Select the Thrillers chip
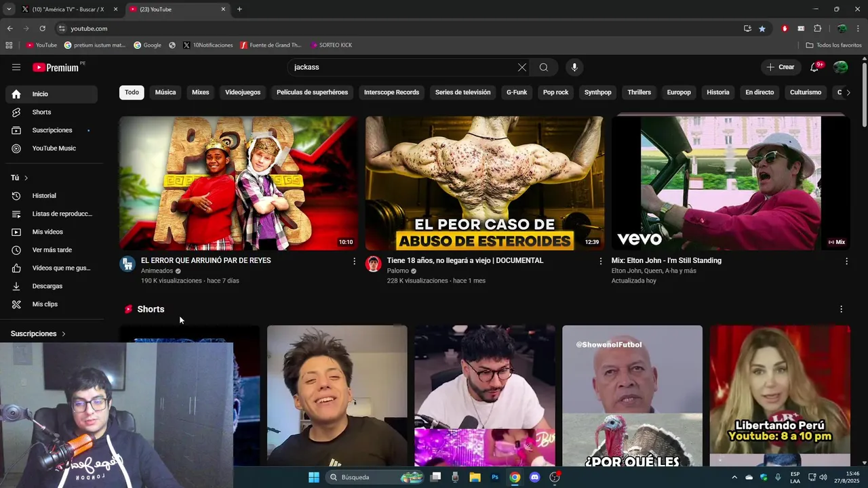This screenshot has height=488, width=868. coord(639,92)
